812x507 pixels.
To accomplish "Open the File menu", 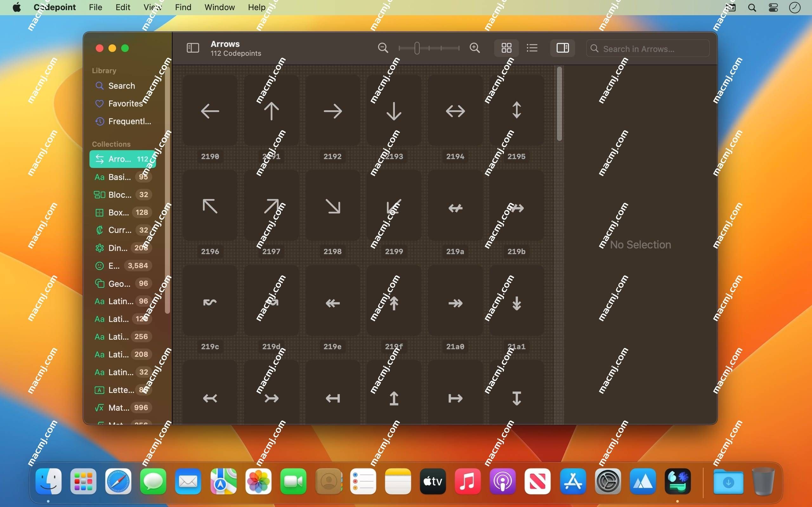I will (x=95, y=6).
